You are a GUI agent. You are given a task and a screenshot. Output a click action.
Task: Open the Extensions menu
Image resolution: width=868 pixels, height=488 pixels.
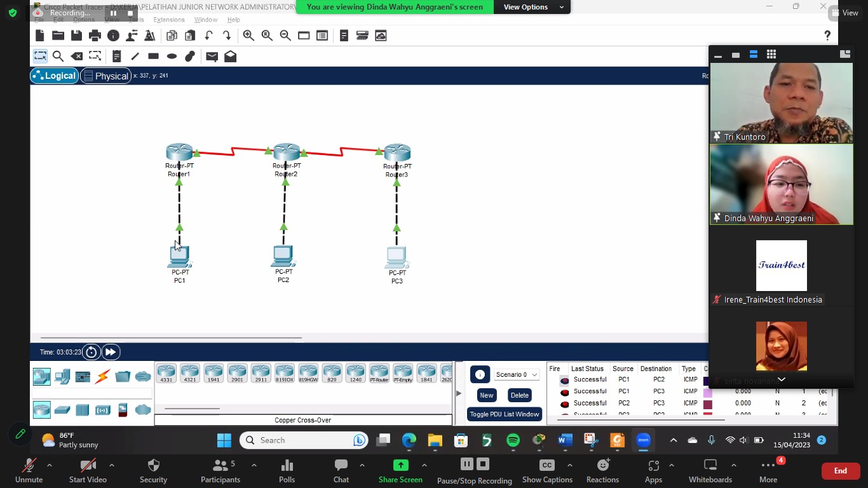click(168, 20)
